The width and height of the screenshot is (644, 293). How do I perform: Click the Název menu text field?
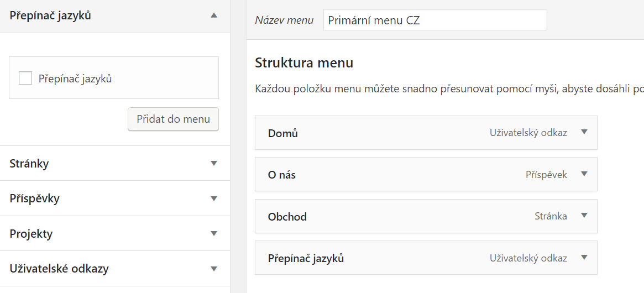(x=435, y=20)
